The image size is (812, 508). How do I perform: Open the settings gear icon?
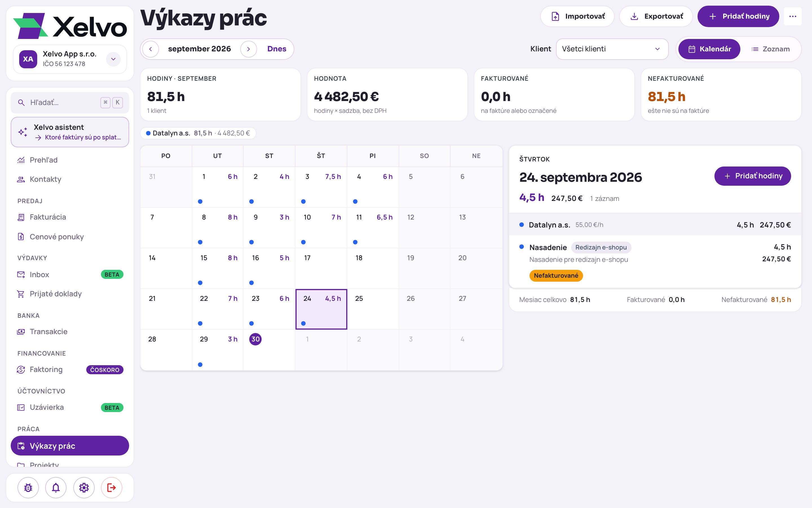[84, 487]
